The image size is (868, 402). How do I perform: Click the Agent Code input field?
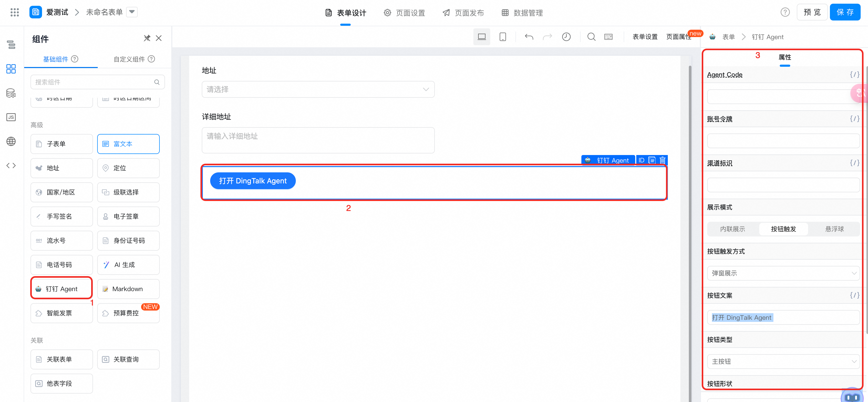click(x=783, y=97)
